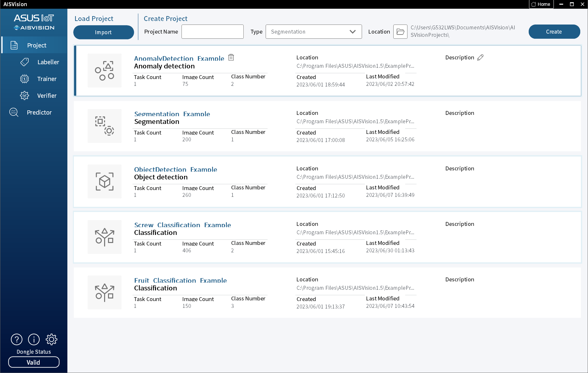Image resolution: width=588 pixels, height=373 pixels.
Task: Click the Labeller tag icon
Action: [x=24, y=62]
